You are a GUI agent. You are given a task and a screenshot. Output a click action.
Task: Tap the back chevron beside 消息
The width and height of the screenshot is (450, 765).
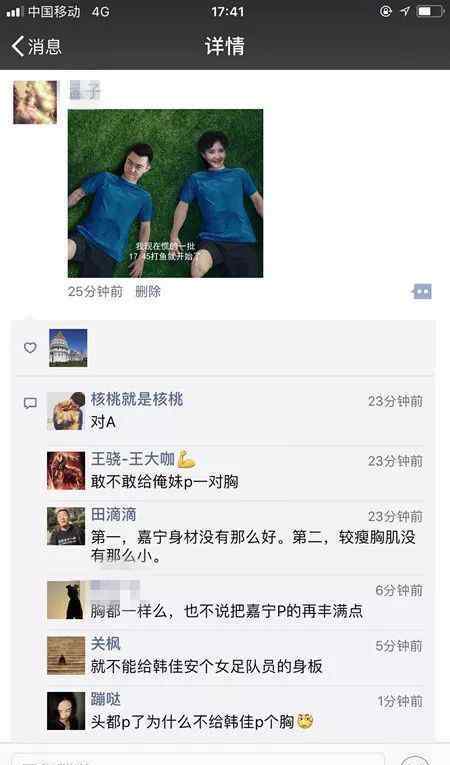click(18, 46)
